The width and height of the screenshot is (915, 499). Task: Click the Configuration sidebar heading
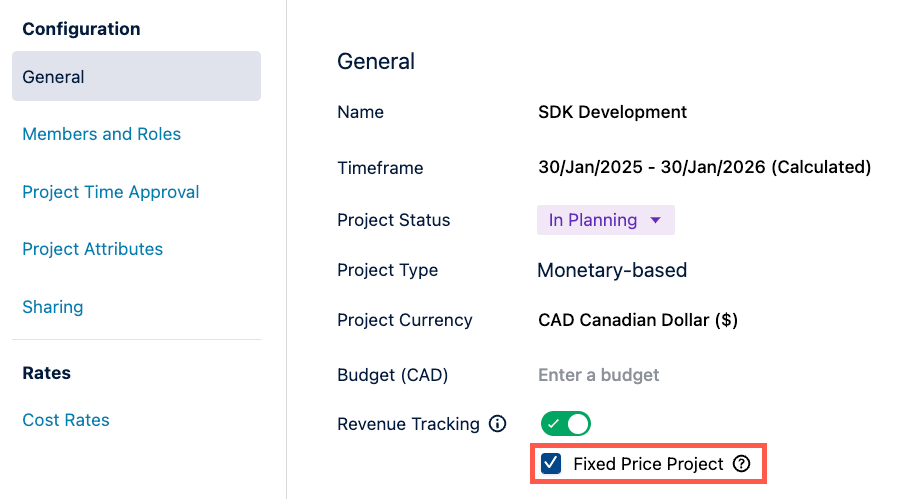[x=81, y=29]
